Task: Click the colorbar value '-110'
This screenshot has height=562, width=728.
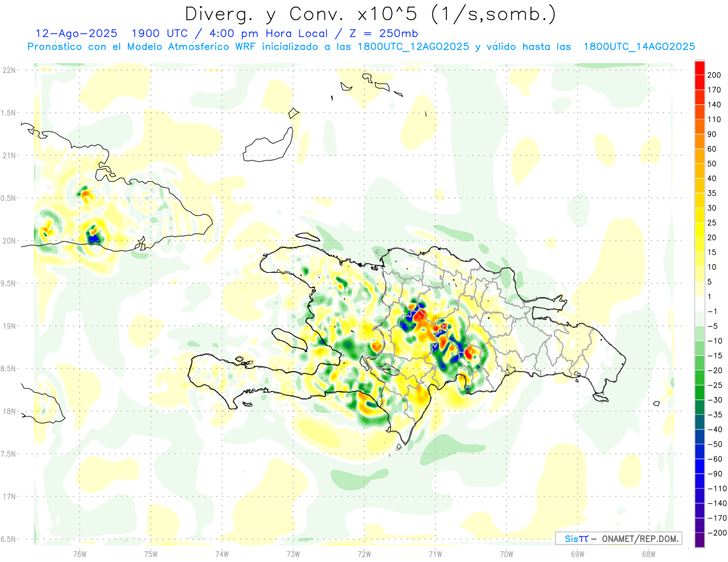Action: click(716, 489)
